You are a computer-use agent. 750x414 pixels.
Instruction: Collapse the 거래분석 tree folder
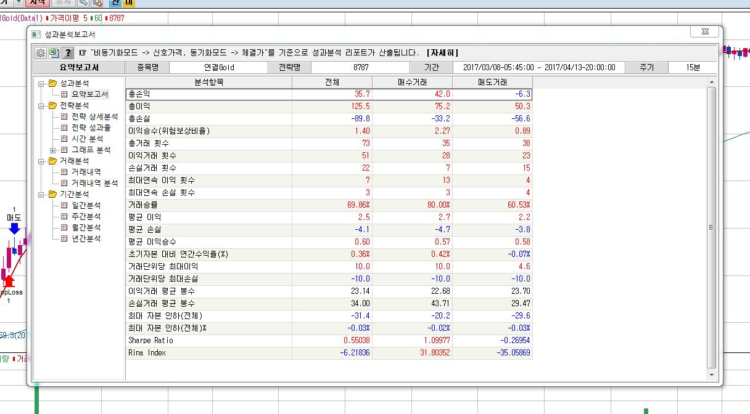coord(41,162)
